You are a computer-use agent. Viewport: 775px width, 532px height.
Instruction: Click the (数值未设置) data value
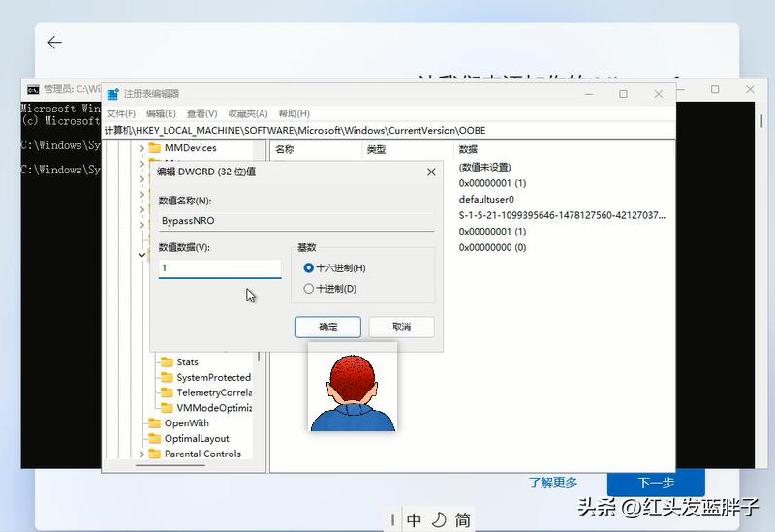pyautogui.click(x=485, y=167)
